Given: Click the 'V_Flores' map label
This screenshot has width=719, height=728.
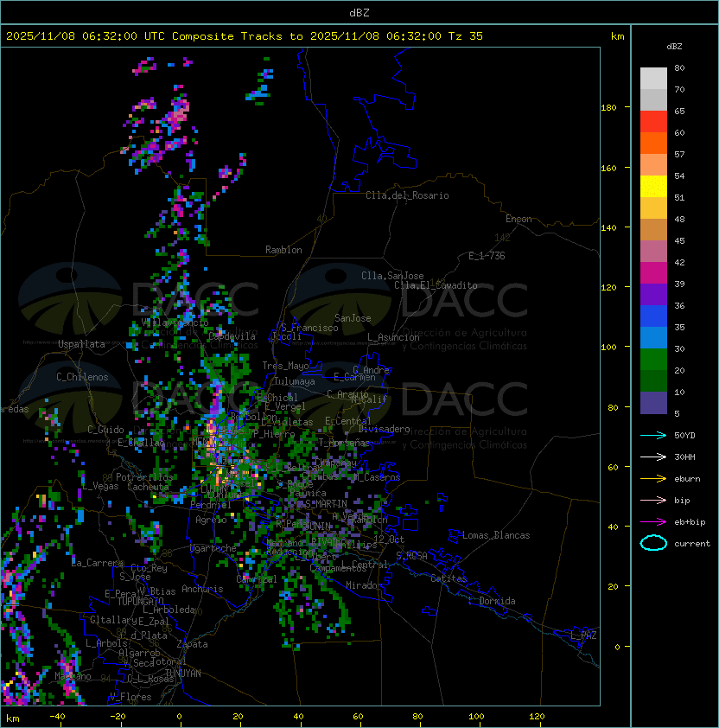Looking at the screenshot, I should coord(130,697).
